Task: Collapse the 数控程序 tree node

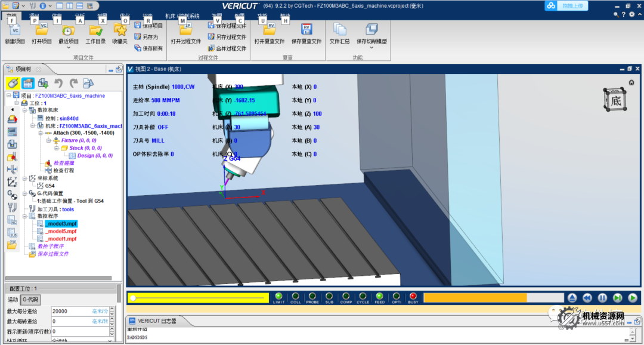Action: tap(25, 216)
